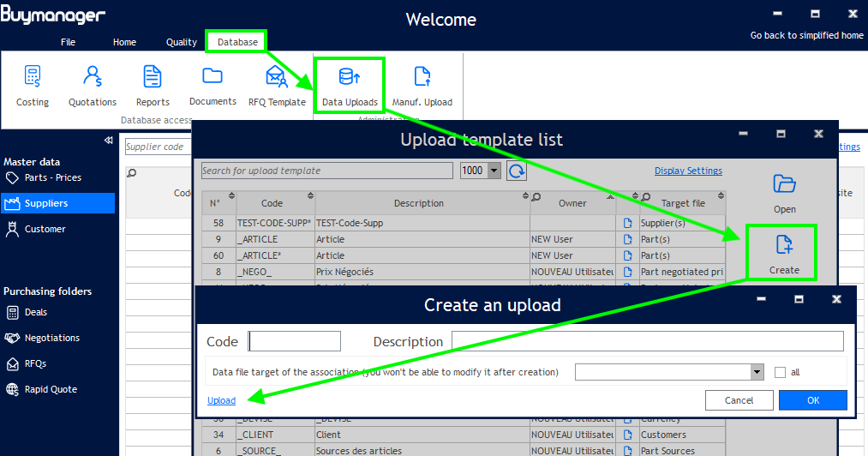Collapse the left sidebar panel
The image size is (868, 456).
click(x=108, y=141)
